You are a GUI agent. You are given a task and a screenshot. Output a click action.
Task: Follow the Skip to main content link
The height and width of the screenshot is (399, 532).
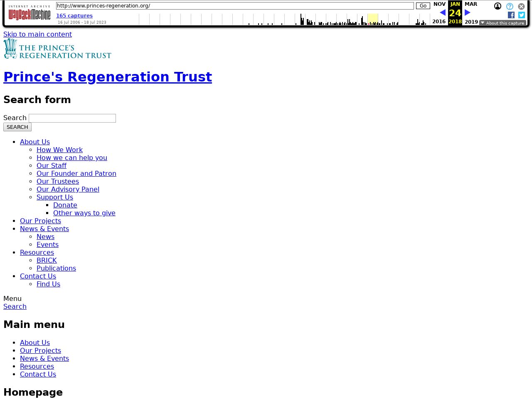coord(37,34)
